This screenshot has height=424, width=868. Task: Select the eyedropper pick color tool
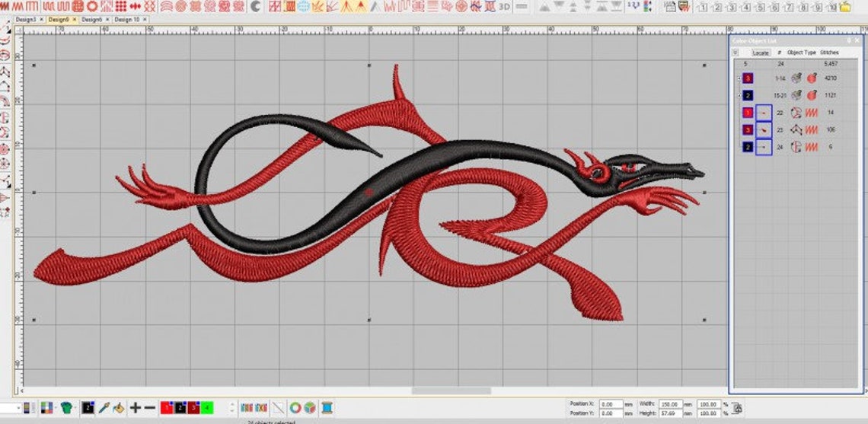(104, 409)
